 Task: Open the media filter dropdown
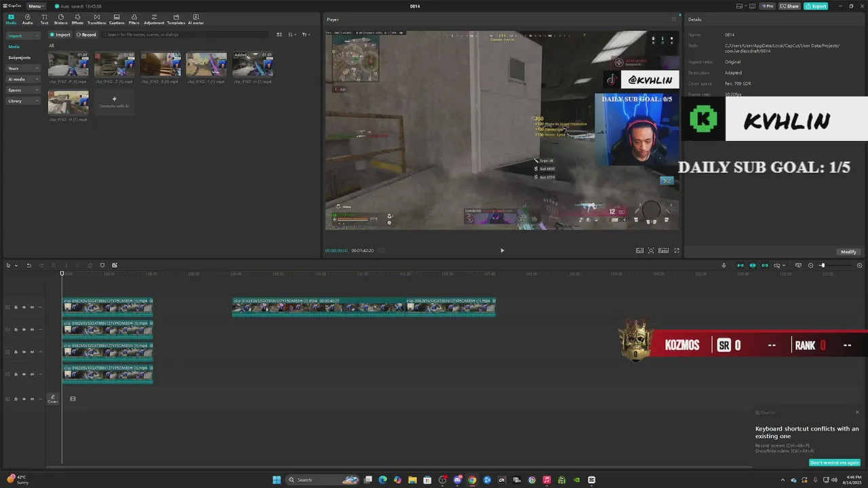(x=306, y=35)
